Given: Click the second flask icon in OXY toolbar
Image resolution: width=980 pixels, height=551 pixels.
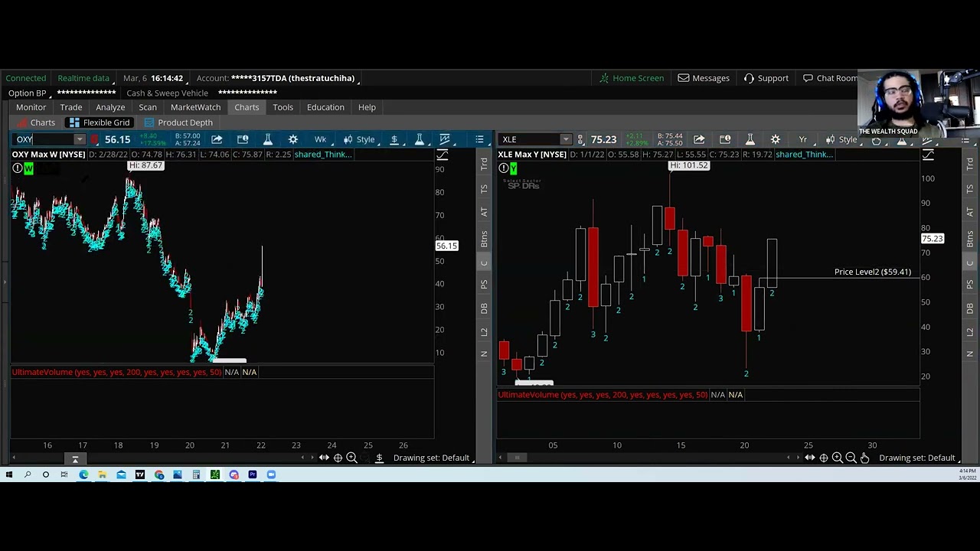Looking at the screenshot, I should click(x=420, y=139).
